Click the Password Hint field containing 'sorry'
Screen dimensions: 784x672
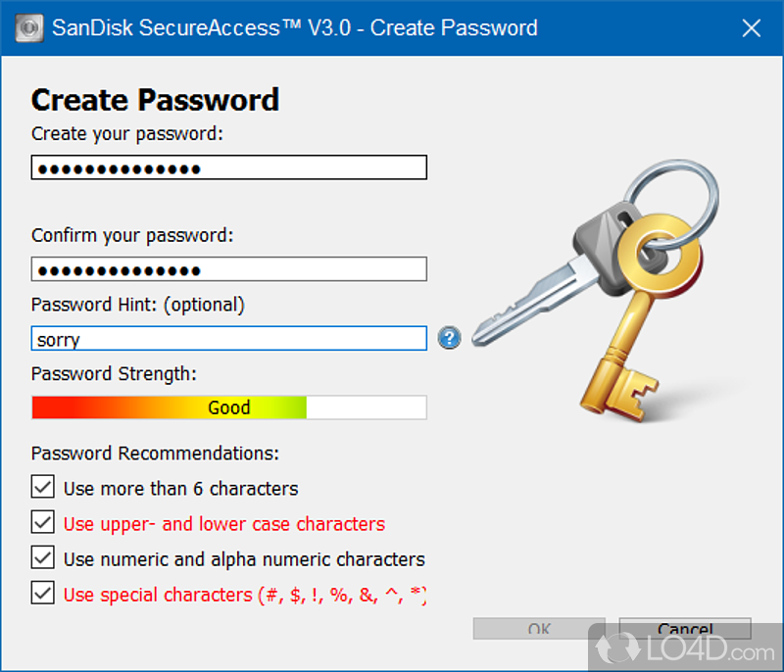[229, 339]
